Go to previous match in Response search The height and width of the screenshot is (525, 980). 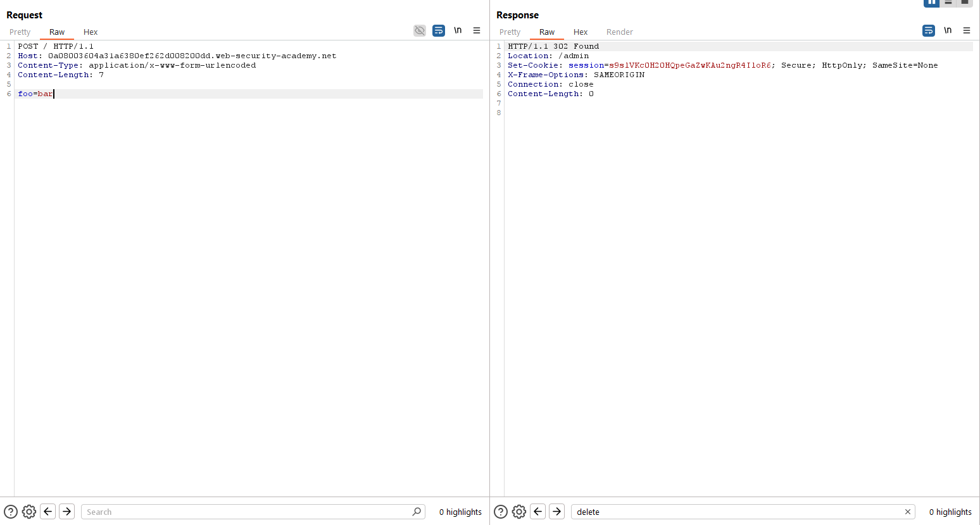(x=538, y=512)
